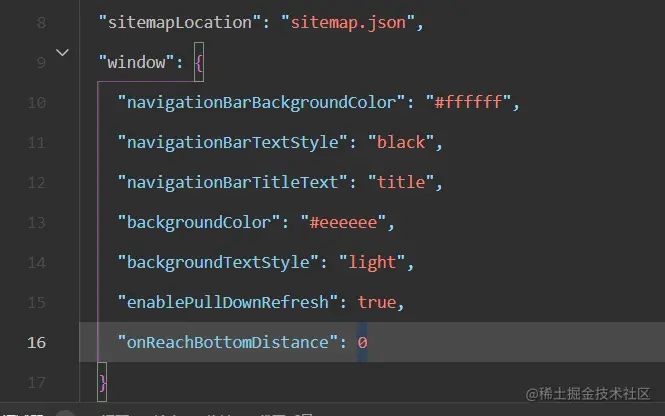Click the "backgroundColor" key
Image resolution: width=665 pixels, height=416 pixels.
tap(199, 223)
